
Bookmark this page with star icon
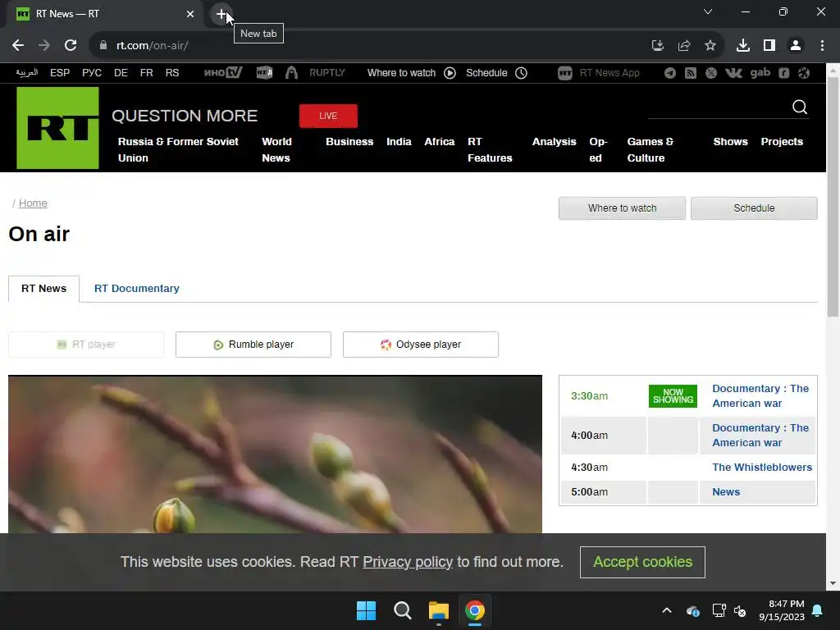(x=710, y=46)
